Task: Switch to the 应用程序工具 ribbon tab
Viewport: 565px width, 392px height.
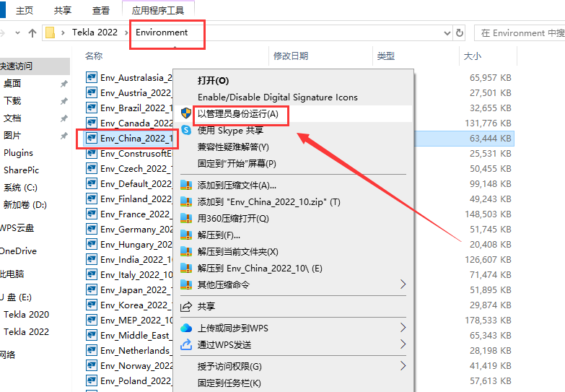Action: (158, 10)
